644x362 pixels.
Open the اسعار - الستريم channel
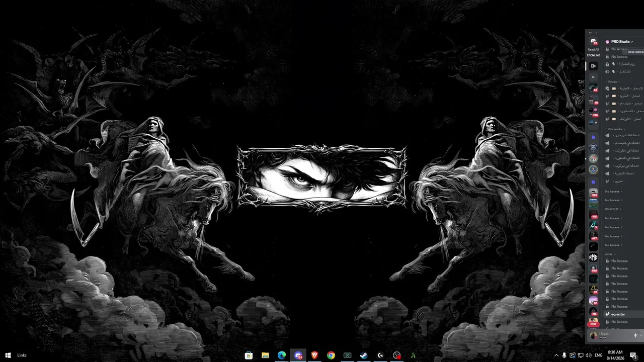(624, 96)
